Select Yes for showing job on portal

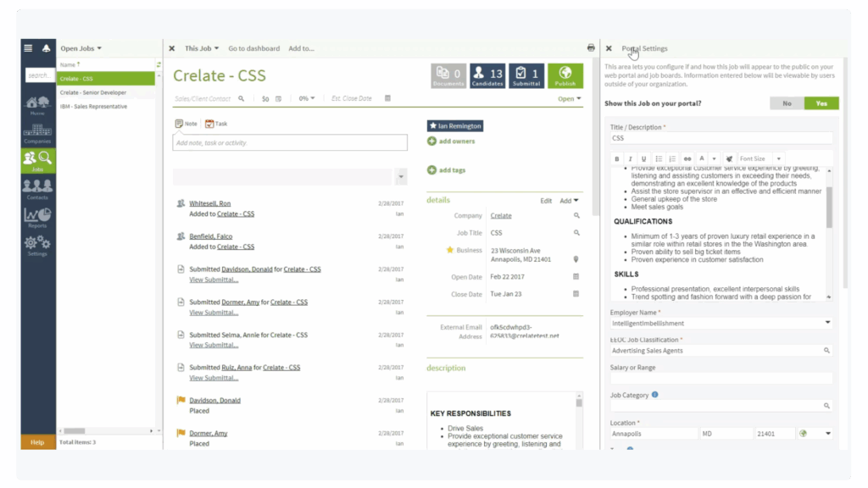821,103
